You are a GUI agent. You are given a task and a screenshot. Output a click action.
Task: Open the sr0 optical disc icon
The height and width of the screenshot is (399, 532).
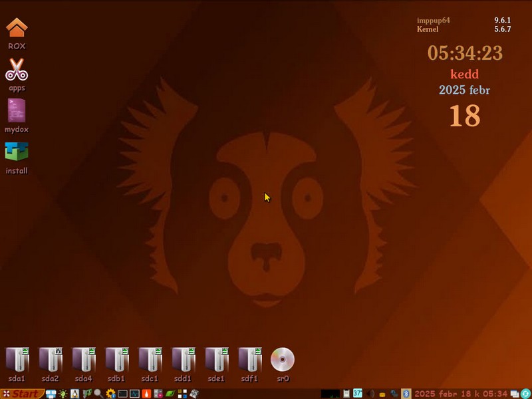(283, 360)
